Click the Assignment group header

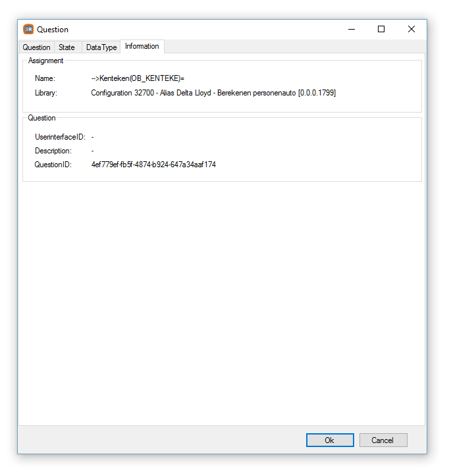pos(46,61)
